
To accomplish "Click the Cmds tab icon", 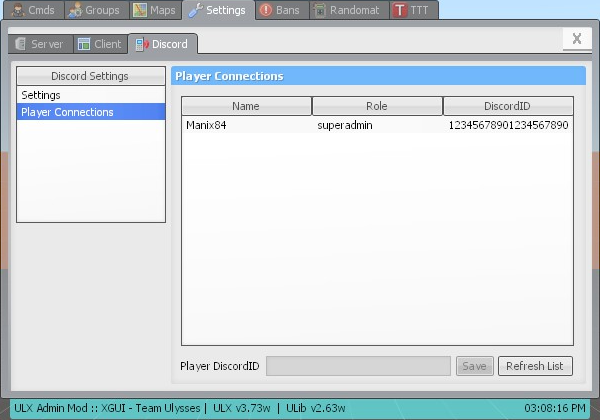I will 18,10.
